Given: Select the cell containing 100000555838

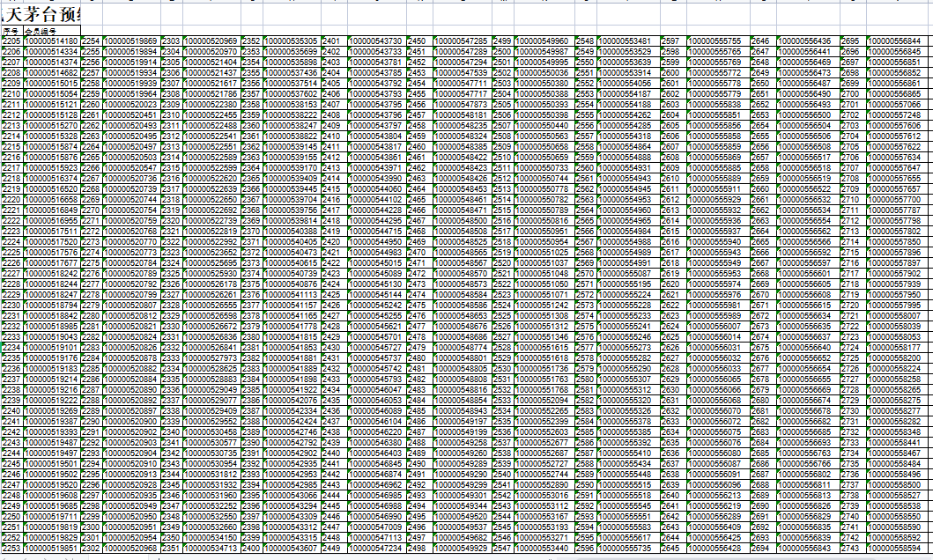Looking at the screenshot, I should (x=718, y=105).
